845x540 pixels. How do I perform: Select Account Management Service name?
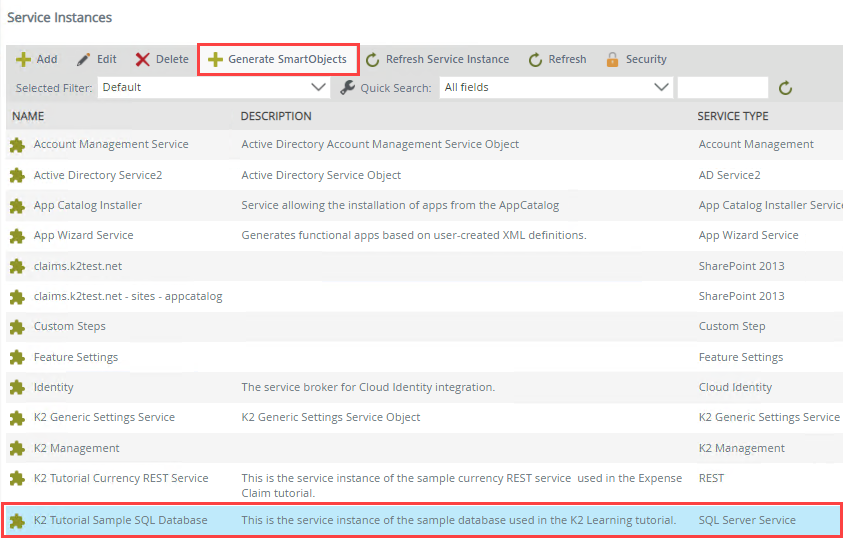(111, 144)
